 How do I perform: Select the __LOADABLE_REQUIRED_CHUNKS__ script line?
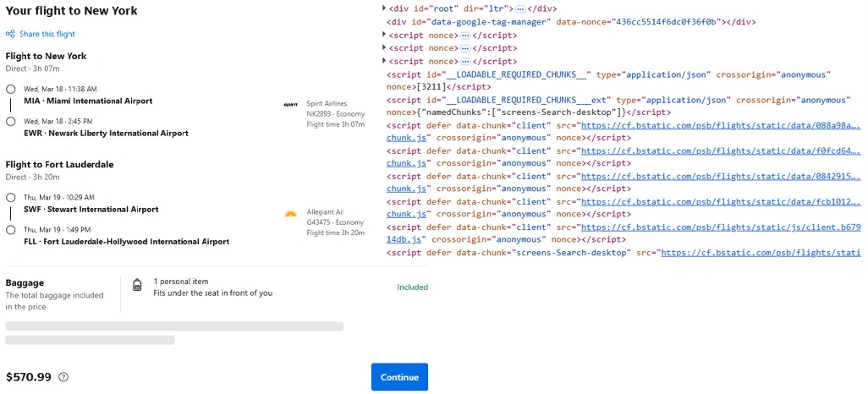(x=609, y=81)
